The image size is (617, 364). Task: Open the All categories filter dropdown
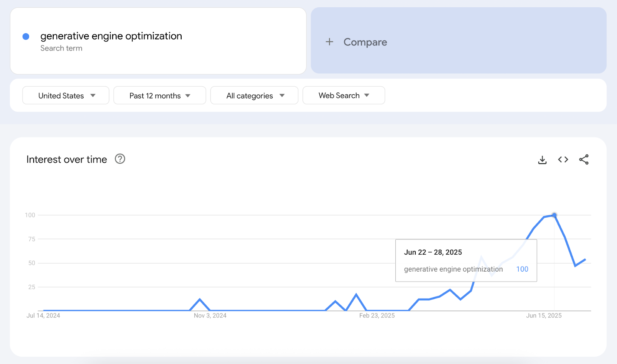point(254,95)
